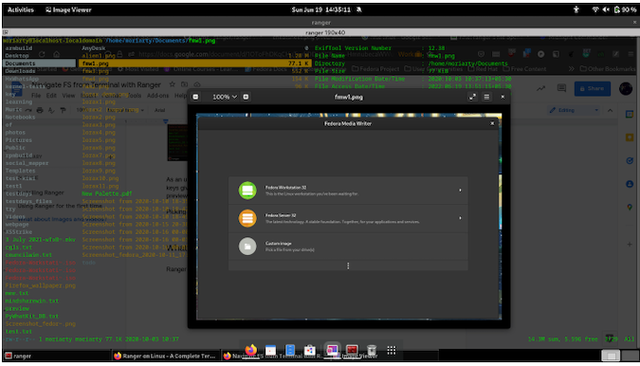Expand Fedora Workstation 32 entry arrow
This screenshot has width=640, height=366.
pos(460,190)
